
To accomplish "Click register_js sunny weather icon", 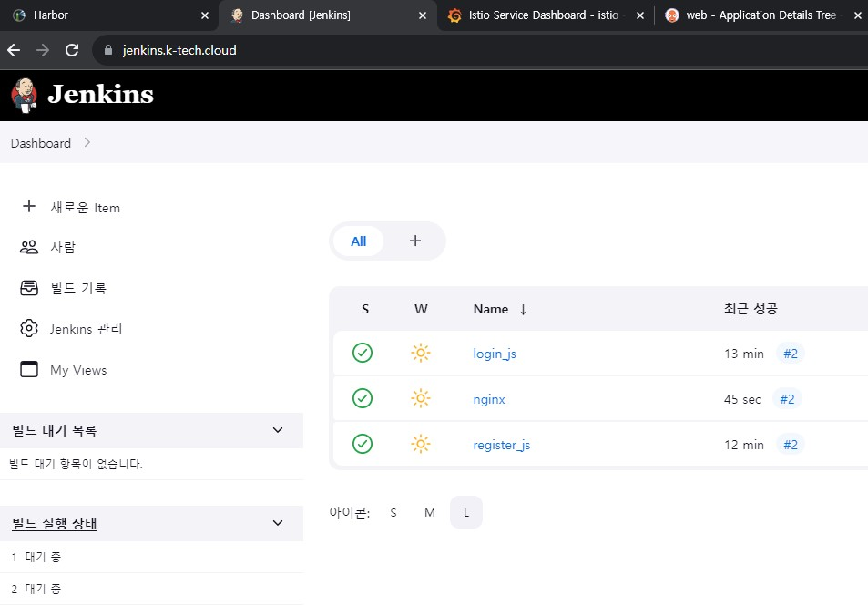I will (421, 444).
